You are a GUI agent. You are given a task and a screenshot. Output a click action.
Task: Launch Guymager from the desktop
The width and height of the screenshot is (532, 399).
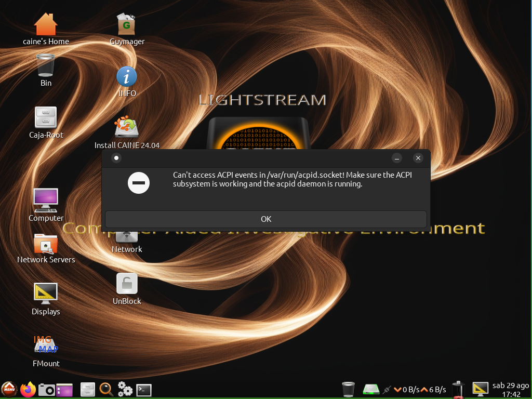click(127, 30)
